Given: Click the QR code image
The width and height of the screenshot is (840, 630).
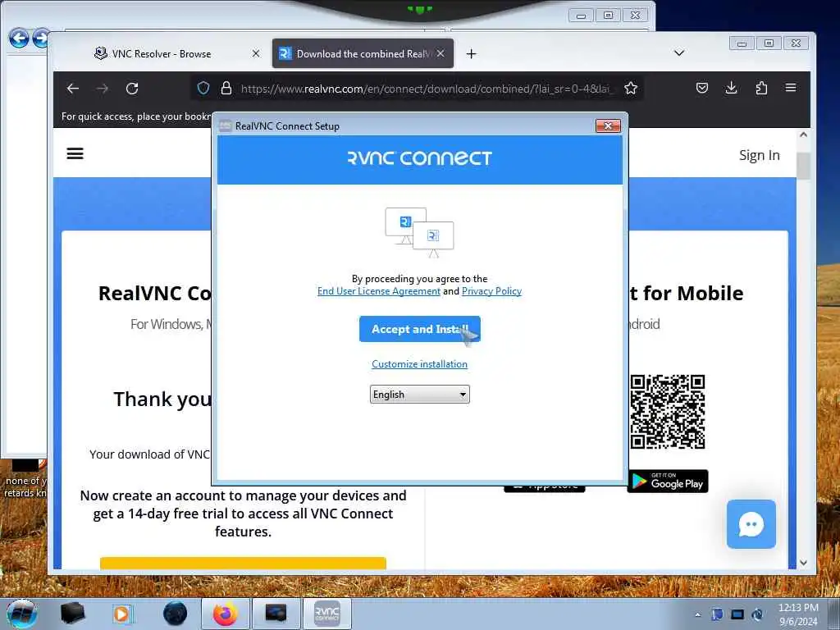Looking at the screenshot, I should pos(668,412).
